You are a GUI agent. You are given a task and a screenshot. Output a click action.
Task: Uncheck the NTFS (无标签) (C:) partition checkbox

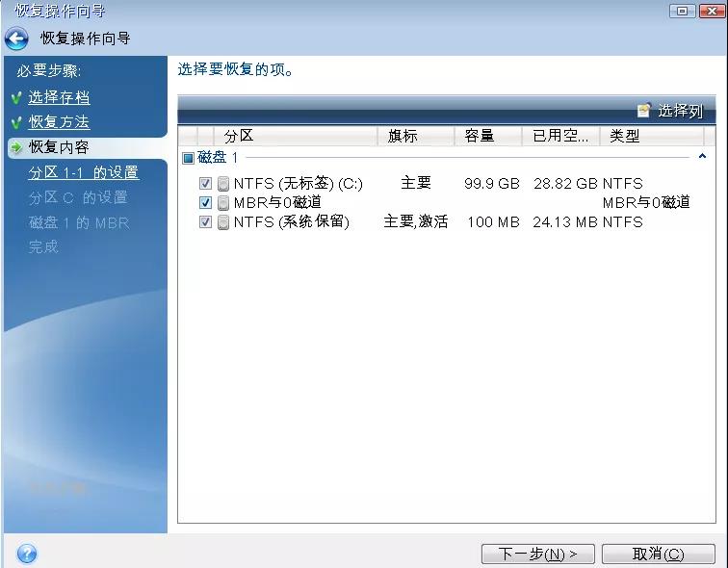point(205,184)
